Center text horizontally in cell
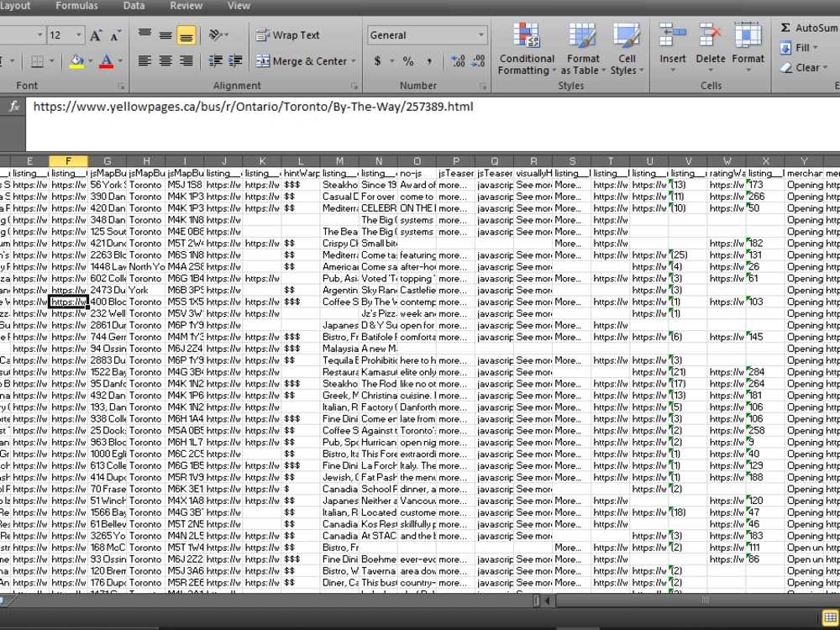 pyautogui.click(x=165, y=60)
